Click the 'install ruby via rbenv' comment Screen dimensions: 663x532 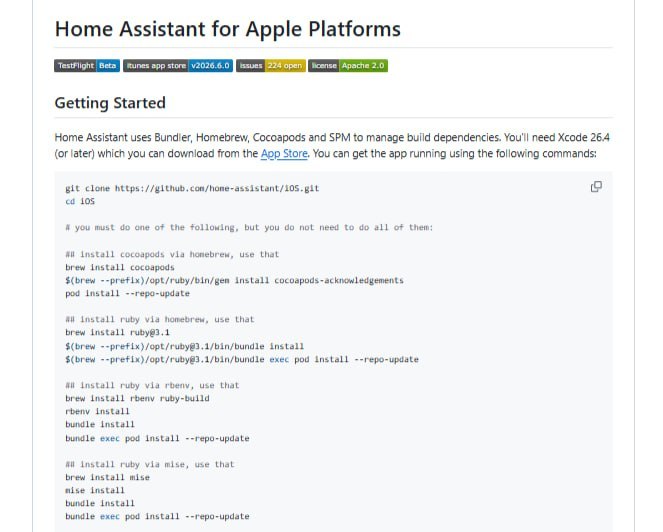pyautogui.click(x=152, y=385)
